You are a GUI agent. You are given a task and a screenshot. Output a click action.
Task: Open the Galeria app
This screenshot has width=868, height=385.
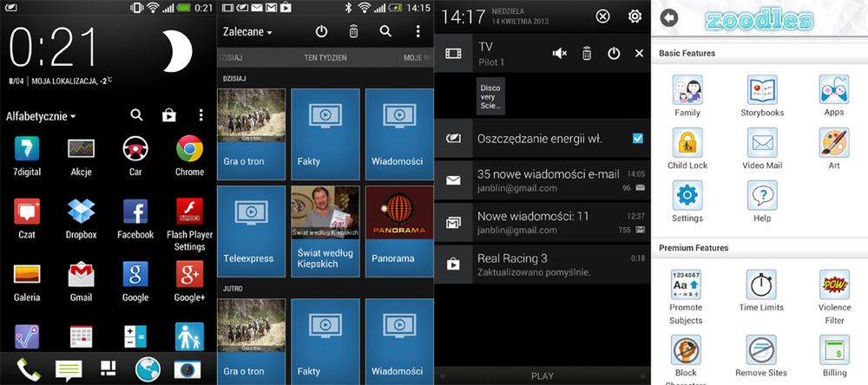pos(27,282)
